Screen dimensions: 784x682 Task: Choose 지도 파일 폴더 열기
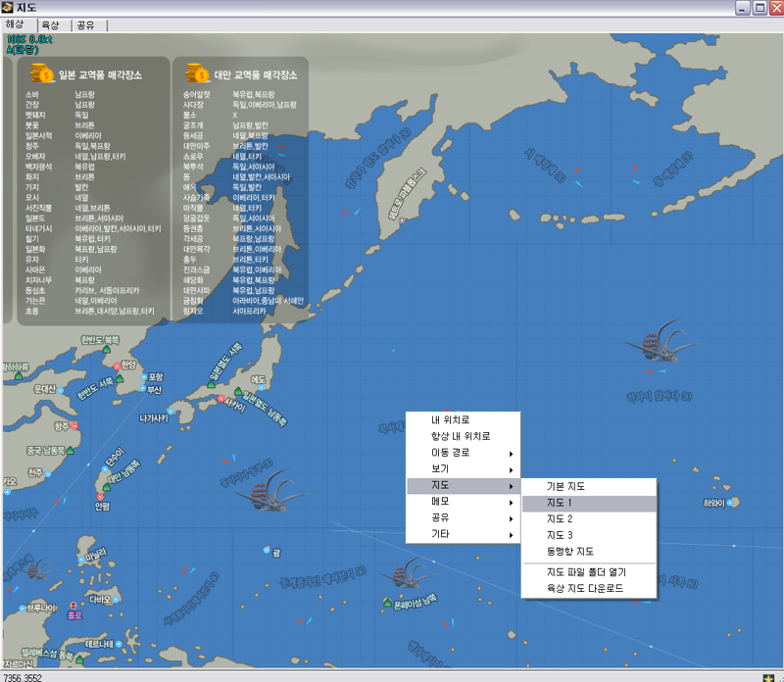tap(589, 572)
